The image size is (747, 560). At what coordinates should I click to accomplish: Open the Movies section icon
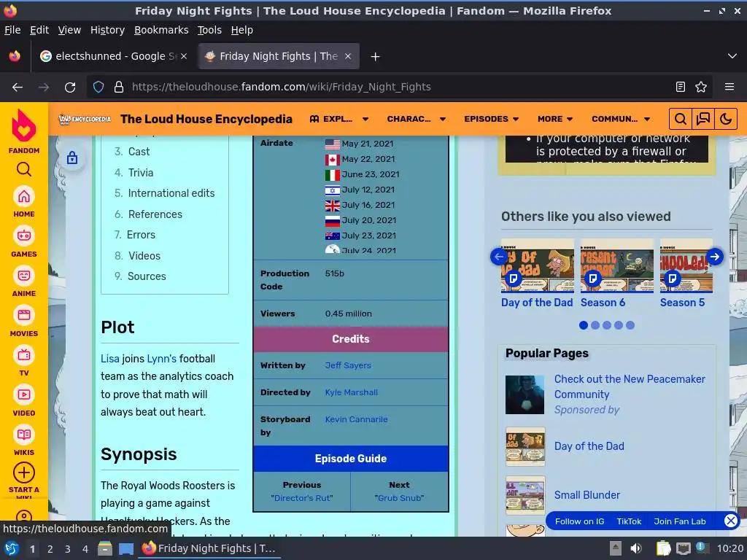point(24,315)
